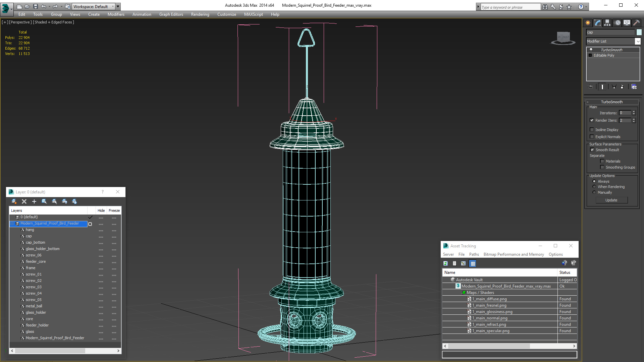Click the Pin Stack icon
Image resolution: width=644 pixels, height=362 pixels.
point(591,87)
